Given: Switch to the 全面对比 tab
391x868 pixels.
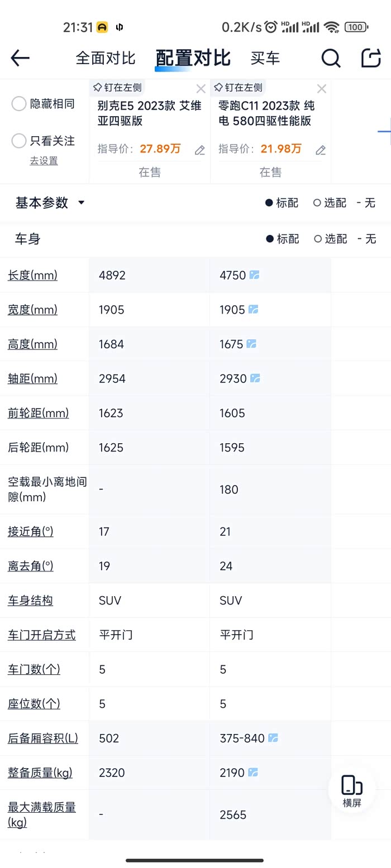Looking at the screenshot, I should click(106, 58).
